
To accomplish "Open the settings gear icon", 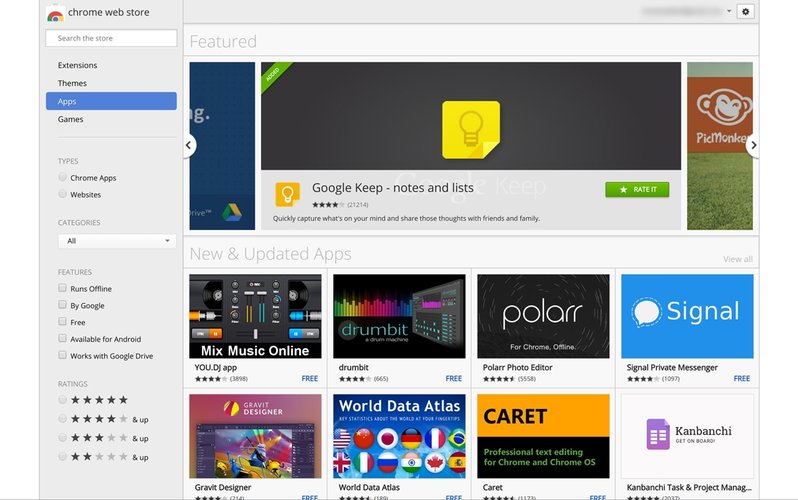I will 746,12.
